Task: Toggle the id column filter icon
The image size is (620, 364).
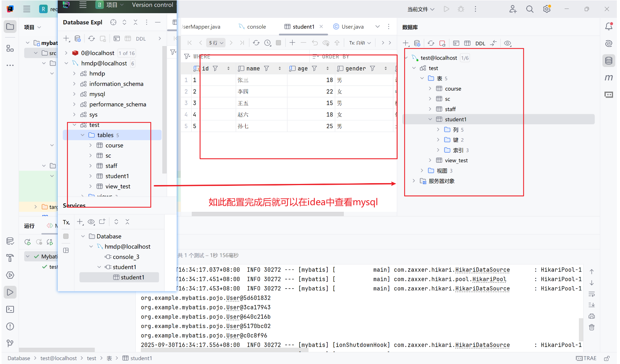Action: pyautogui.click(x=215, y=69)
